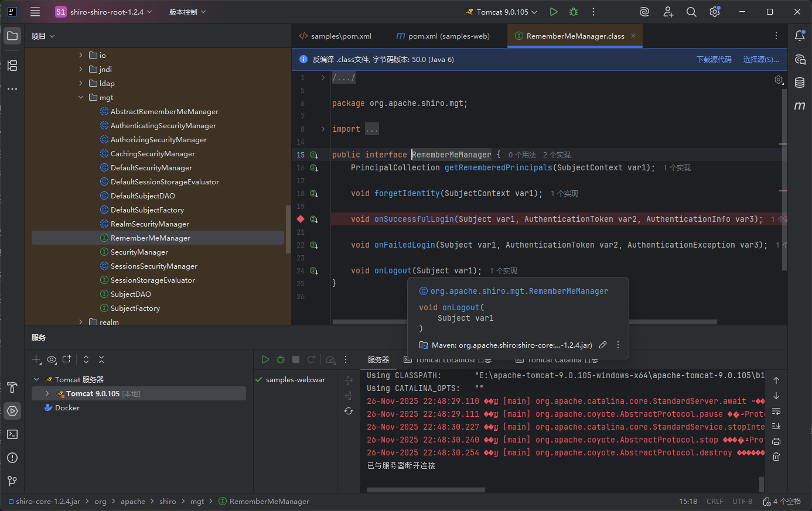The width and height of the screenshot is (812, 511).
Task: Click the 下载源代码 download sources link
Action: tap(714, 59)
